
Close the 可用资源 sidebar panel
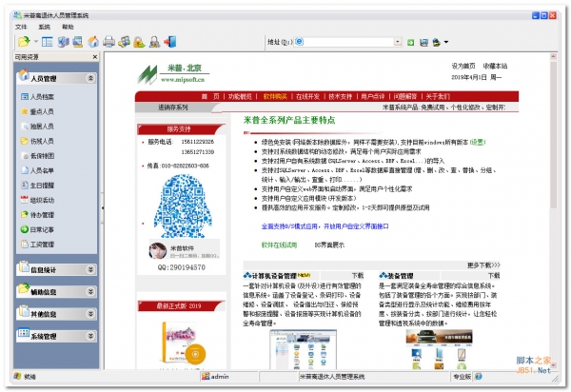[94, 57]
